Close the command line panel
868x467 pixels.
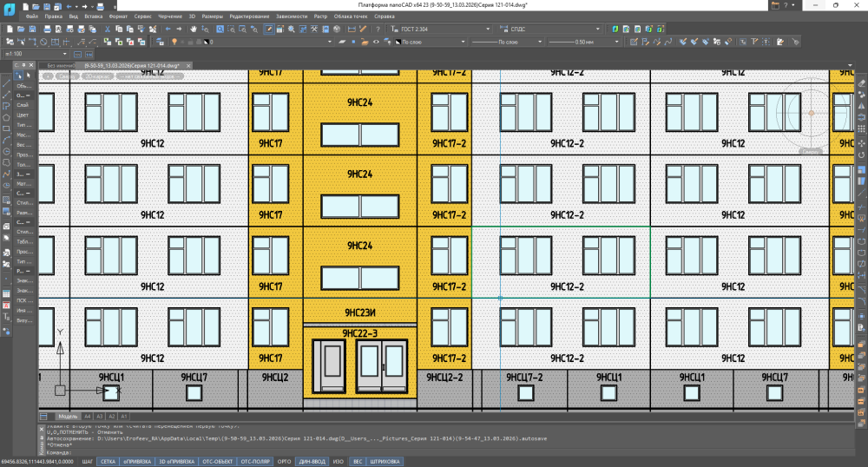pyautogui.click(x=42, y=428)
